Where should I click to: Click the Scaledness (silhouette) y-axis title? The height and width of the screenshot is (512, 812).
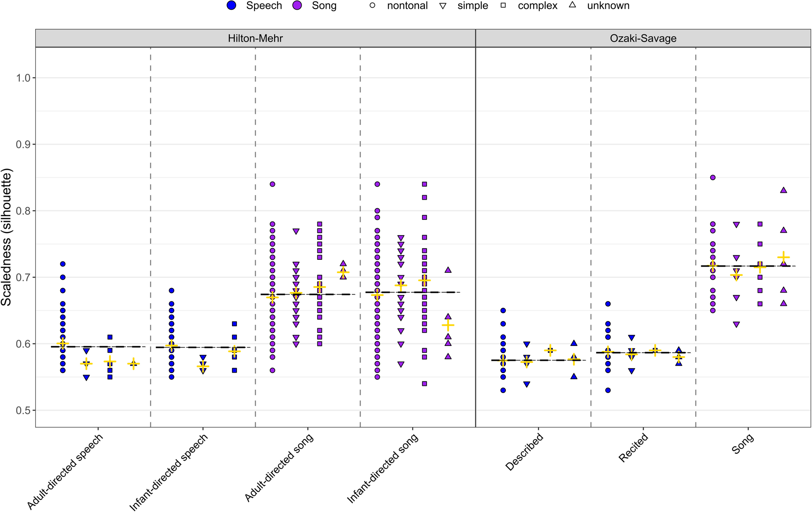pyautogui.click(x=6, y=237)
